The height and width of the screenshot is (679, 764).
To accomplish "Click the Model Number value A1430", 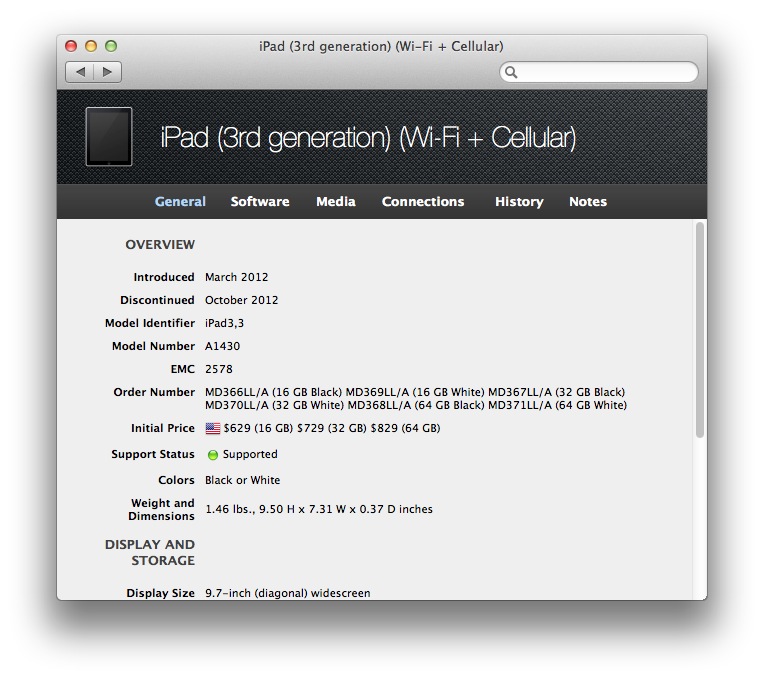I will [x=223, y=346].
